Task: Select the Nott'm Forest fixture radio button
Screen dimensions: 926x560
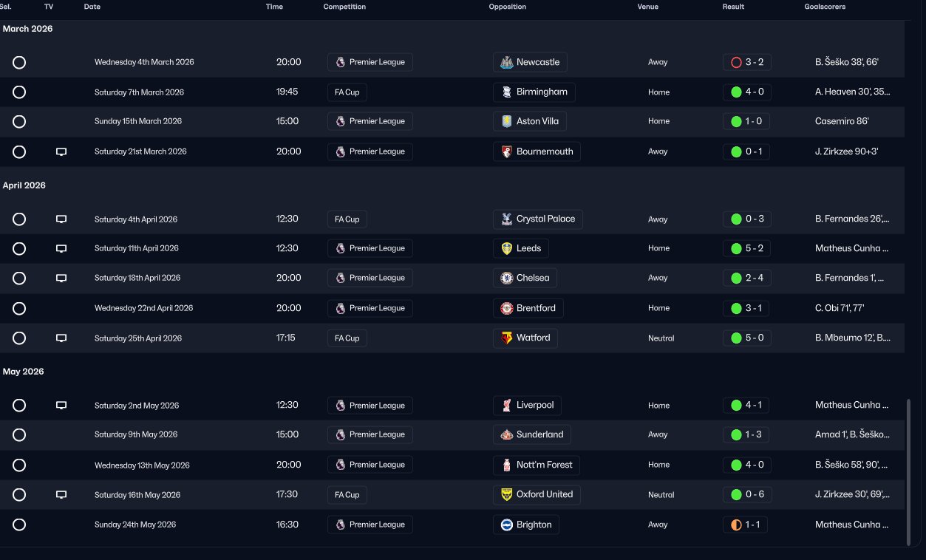Action: tap(19, 465)
